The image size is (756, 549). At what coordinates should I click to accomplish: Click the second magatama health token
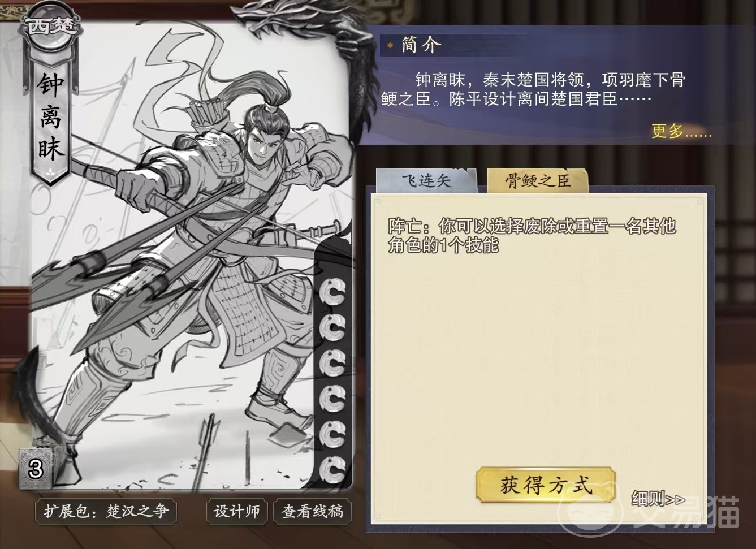333,327
